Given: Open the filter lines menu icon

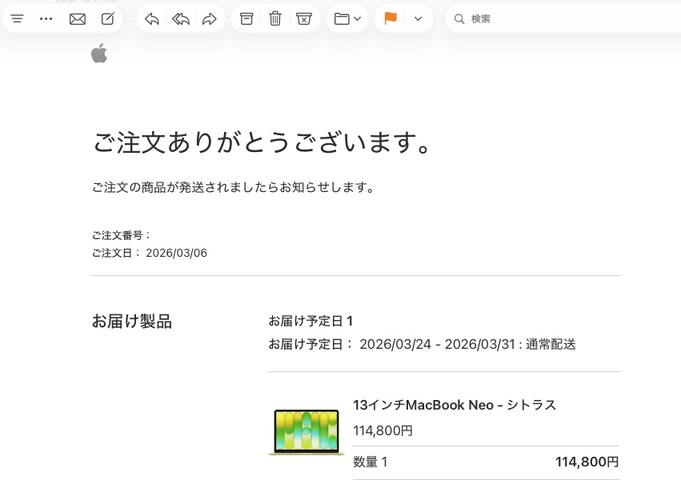Looking at the screenshot, I should click(17, 19).
